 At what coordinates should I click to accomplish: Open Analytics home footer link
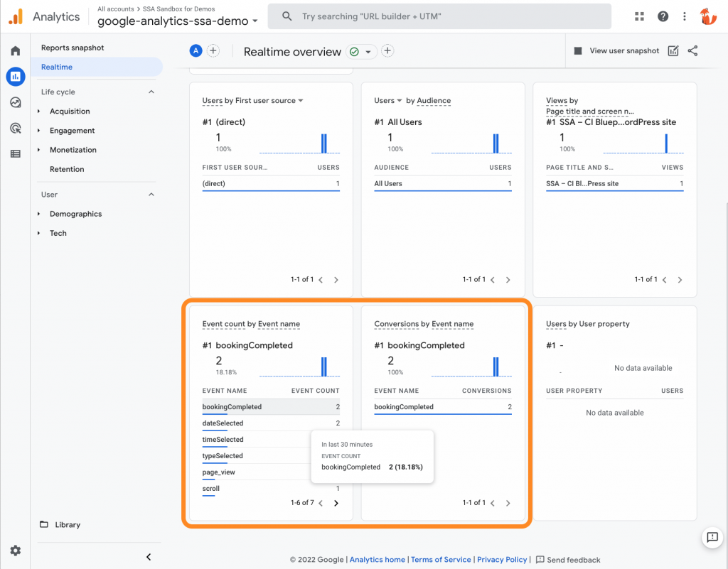point(377,560)
